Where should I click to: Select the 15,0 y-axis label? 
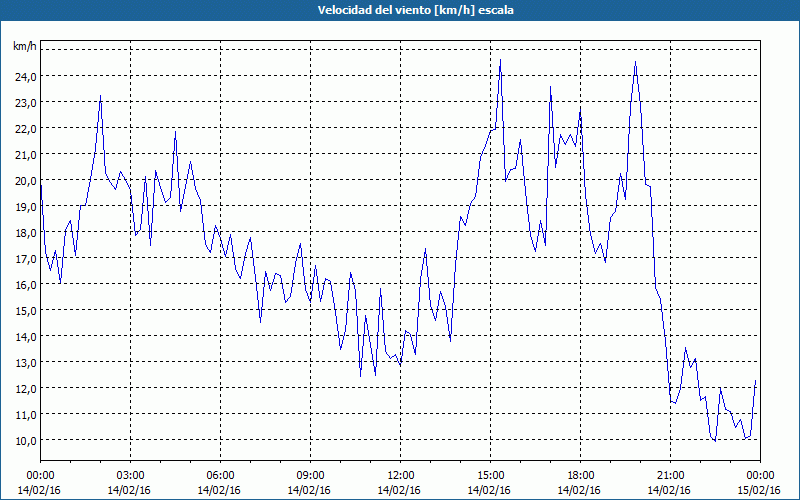point(26,311)
